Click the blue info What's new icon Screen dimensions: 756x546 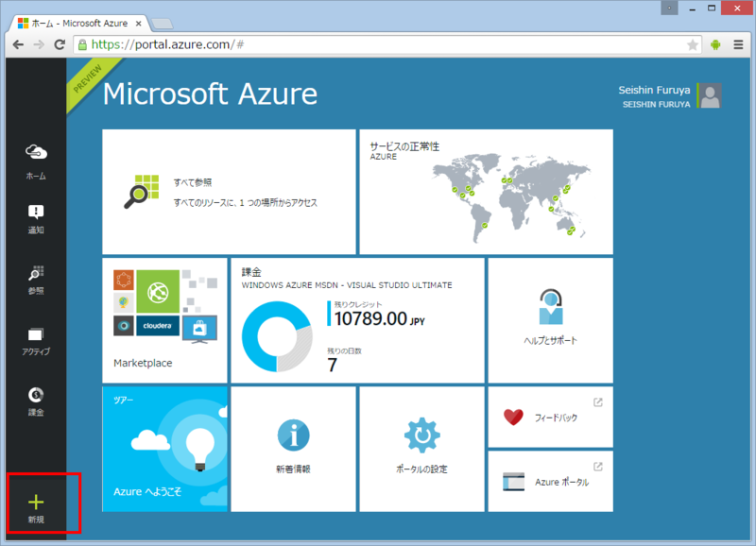[293, 435]
